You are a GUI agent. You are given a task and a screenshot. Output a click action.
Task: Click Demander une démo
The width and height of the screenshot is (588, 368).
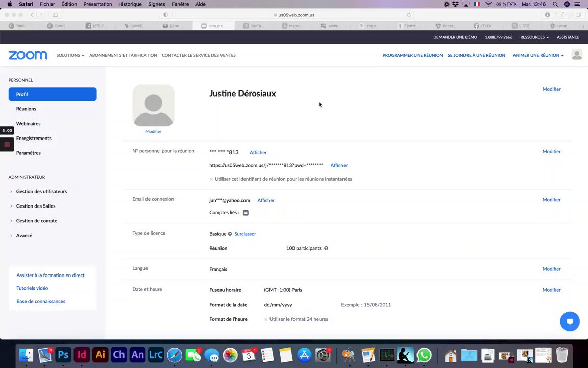pos(455,37)
